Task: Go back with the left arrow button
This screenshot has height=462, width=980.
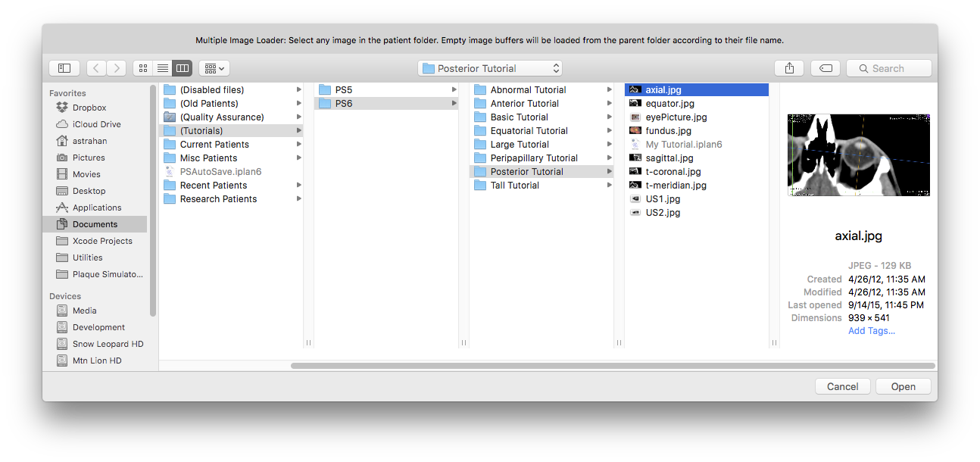Action: pos(96,68)
